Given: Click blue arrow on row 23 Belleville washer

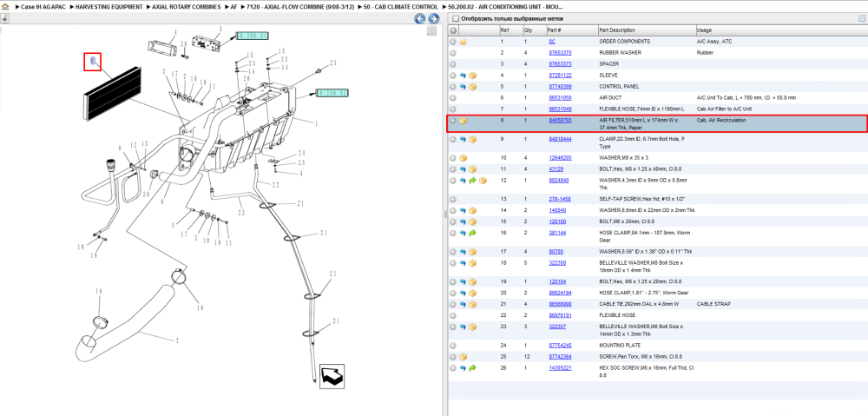Looking at the screenshot, I should coord(464,327).
